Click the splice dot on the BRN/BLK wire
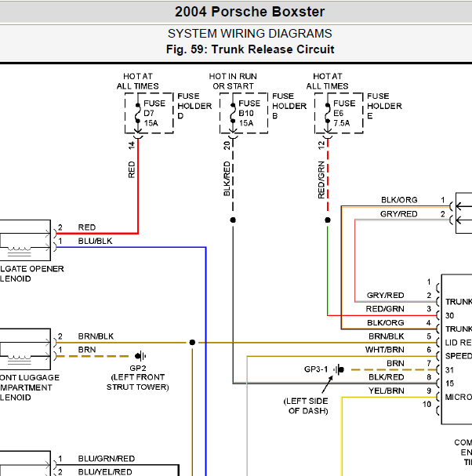This screenshot has height=476, width=472. (192, 343)
